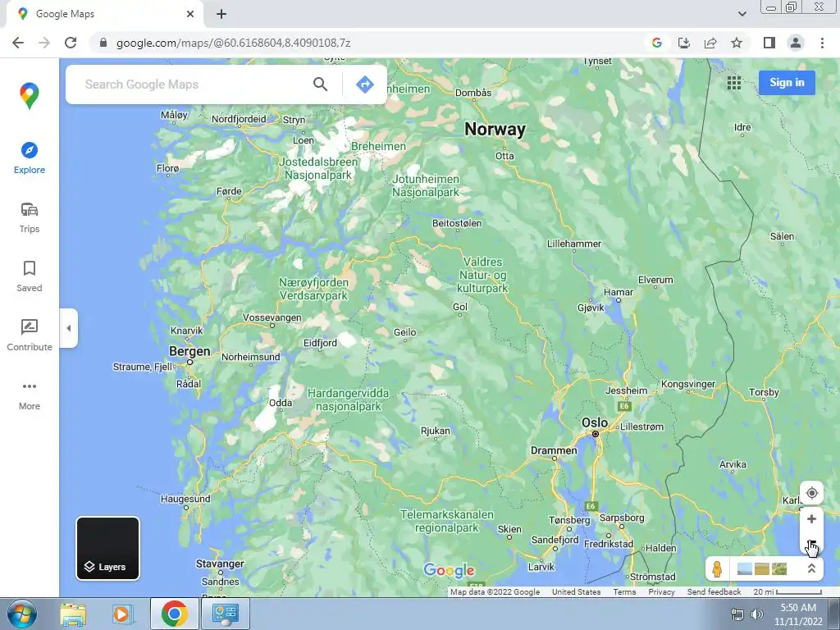Image resolution: width=840 pixels, height=630 pixels.
Task: Expand the imagery panel with double chevron
Action: [811, 569]
